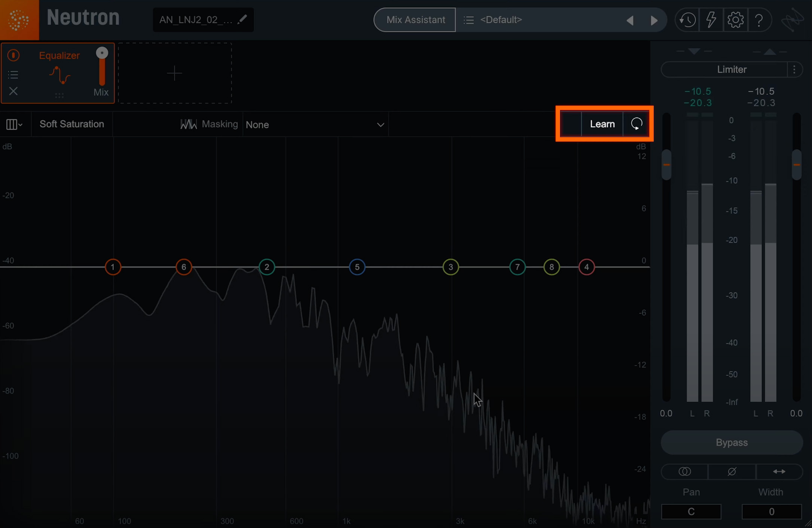Select EQ band node 1
The image size is (812, 528).
pyautogui.click(x=113, y=267)
